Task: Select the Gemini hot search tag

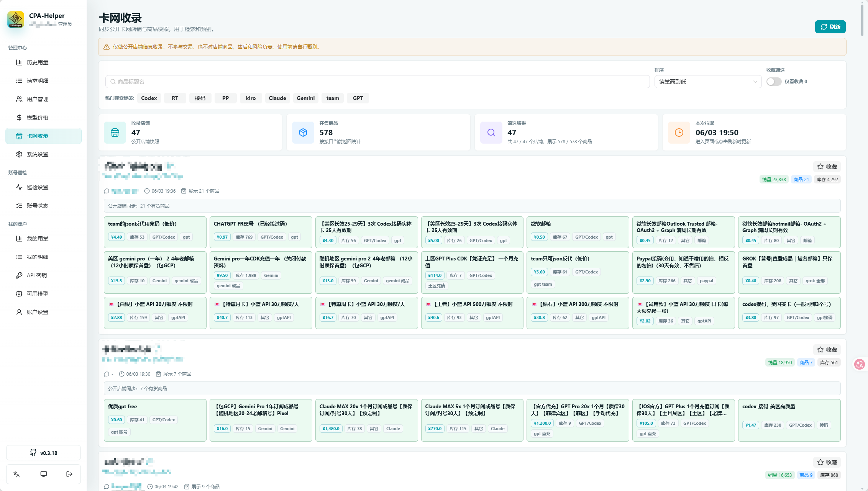Action: (305, 98)
